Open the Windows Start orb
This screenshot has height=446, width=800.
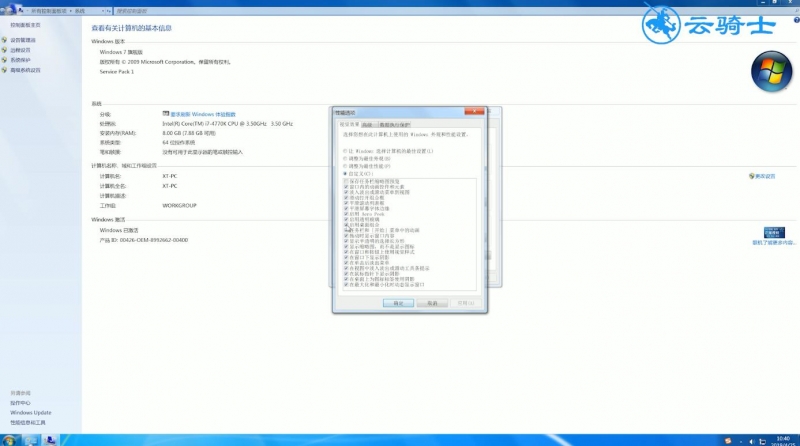pyautogui.click(x=8, y=440)
